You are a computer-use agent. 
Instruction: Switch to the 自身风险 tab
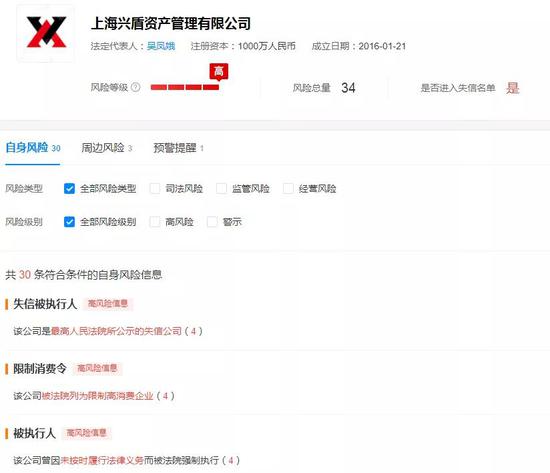click(x=33, y=148)
